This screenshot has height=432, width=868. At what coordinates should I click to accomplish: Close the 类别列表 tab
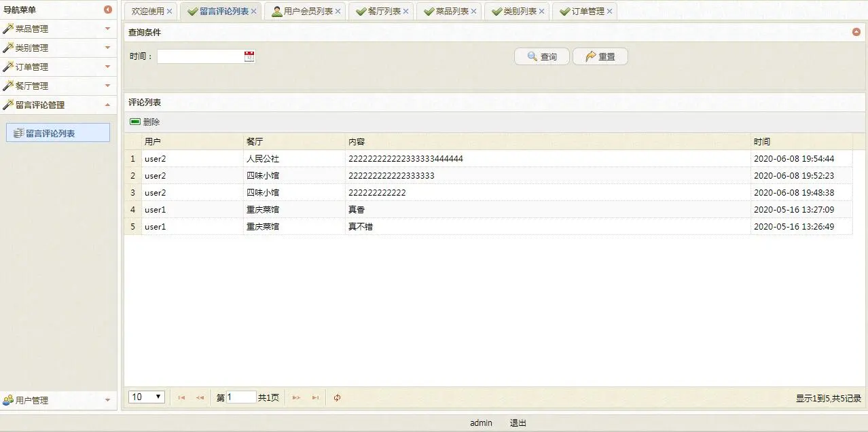tap(542, 12)
